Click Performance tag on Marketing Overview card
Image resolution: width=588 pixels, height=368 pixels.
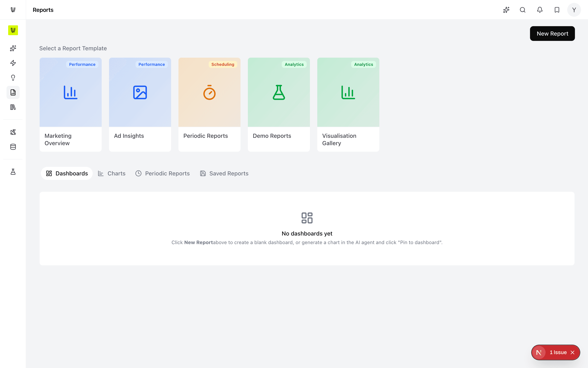[x=82, y=64]
